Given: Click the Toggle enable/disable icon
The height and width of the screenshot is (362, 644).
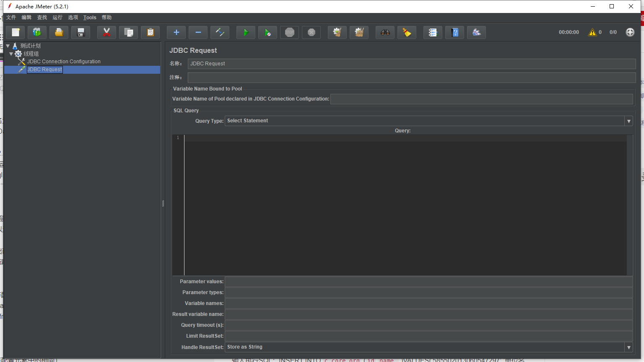Looking at the screenshot, I should tap(220, 32).
